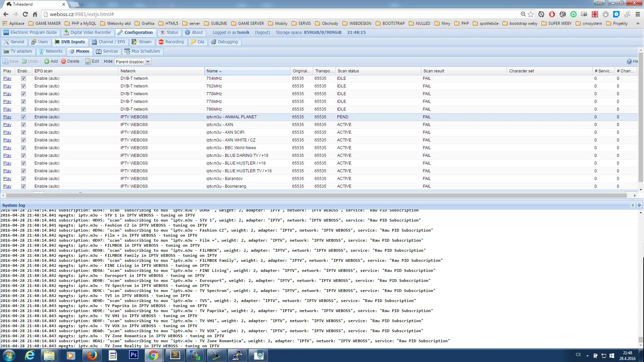
Task: Click the Edit mux toolbar icon
Action: pyautogui.click(x=88, y=61)
